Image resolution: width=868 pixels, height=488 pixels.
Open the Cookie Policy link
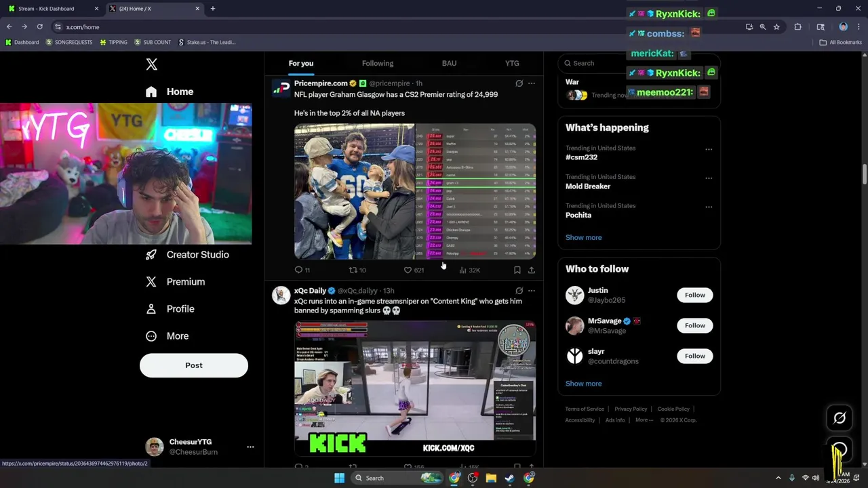(673, 409)
